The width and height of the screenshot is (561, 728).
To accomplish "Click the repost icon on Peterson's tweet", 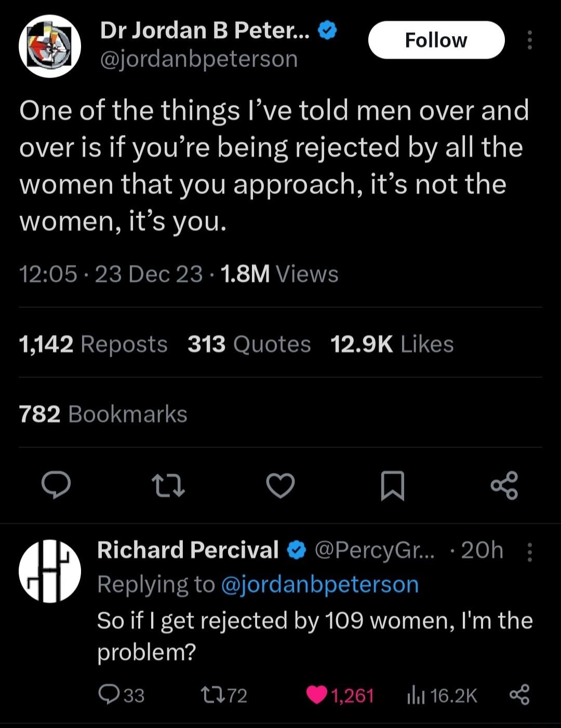I will [168, 487].
